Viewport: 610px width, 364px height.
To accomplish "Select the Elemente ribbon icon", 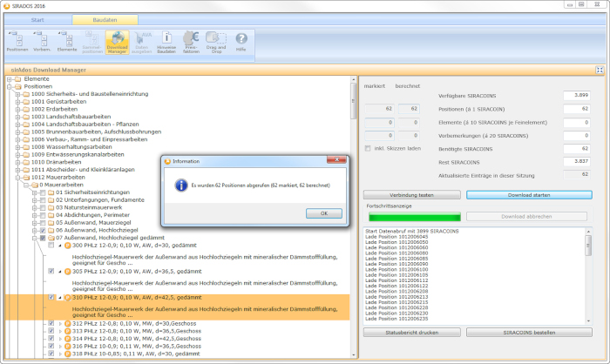I will point(66,42).
